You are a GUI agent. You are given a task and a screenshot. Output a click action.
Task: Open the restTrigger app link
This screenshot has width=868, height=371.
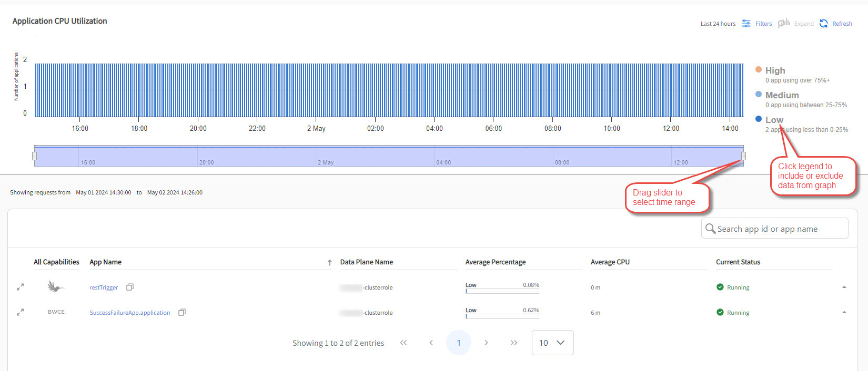point(104,287)
